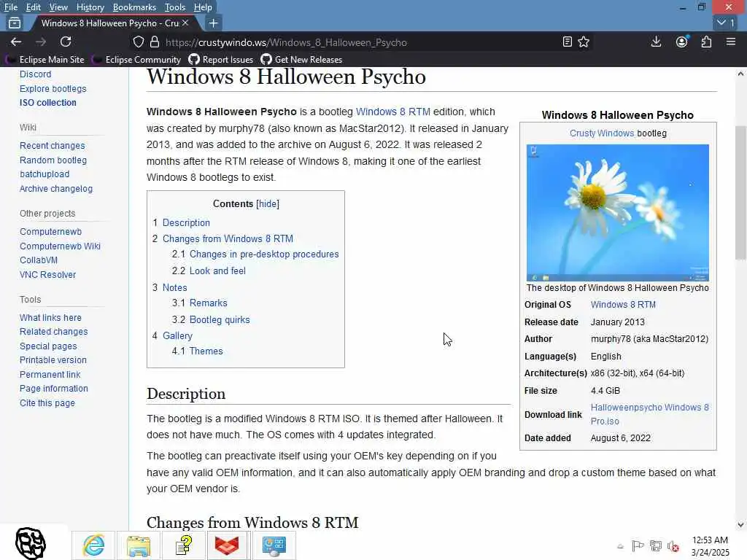Screen dimensions: 747x560
Task: Open Firefox application hamburger menu
Action: point(731,42)
